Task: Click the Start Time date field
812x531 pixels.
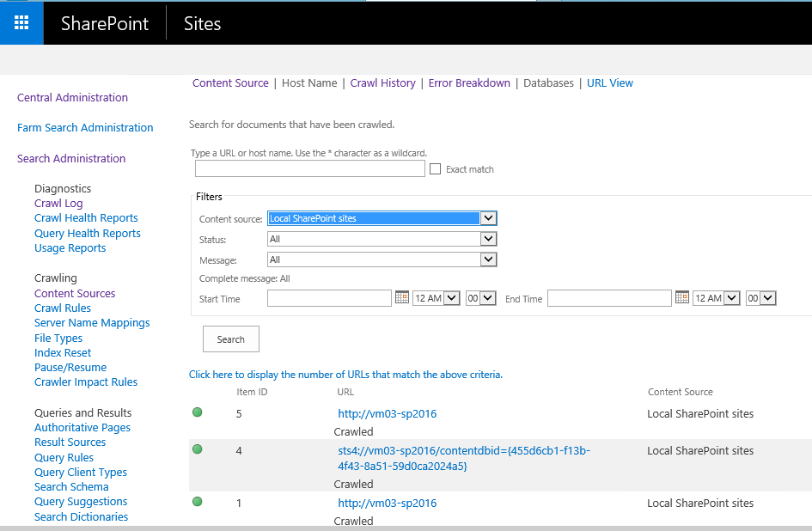Action: coord(329,298)
